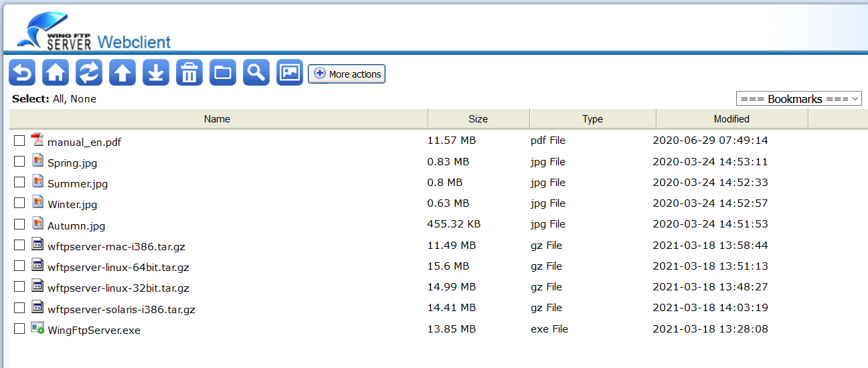Click the image icon of Spring.jpg
The height and width of the screenshot is (368, 868).
pyautogui.click(x=37, y=161)
